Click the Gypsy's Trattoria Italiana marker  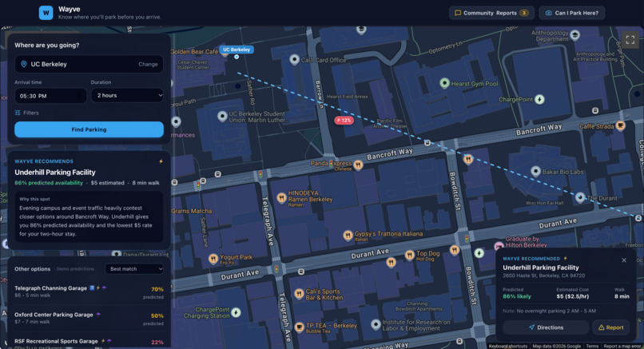(348, 236)
